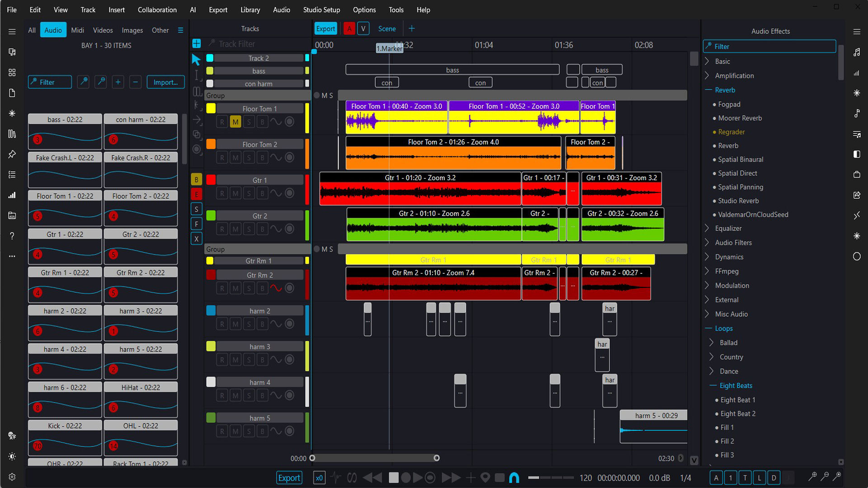868x488 pixels.
Task: Switch to the Midi tab in the media bay
Action: (77, 30)
